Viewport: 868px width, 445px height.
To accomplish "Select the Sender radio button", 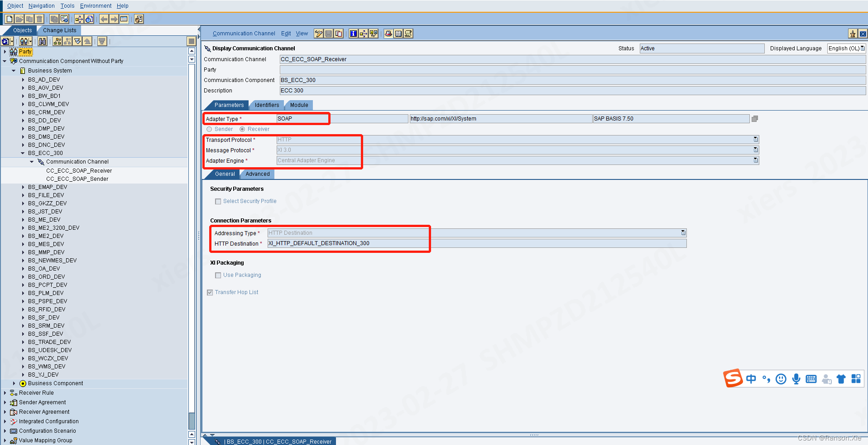I will click(x=209, y=129).
